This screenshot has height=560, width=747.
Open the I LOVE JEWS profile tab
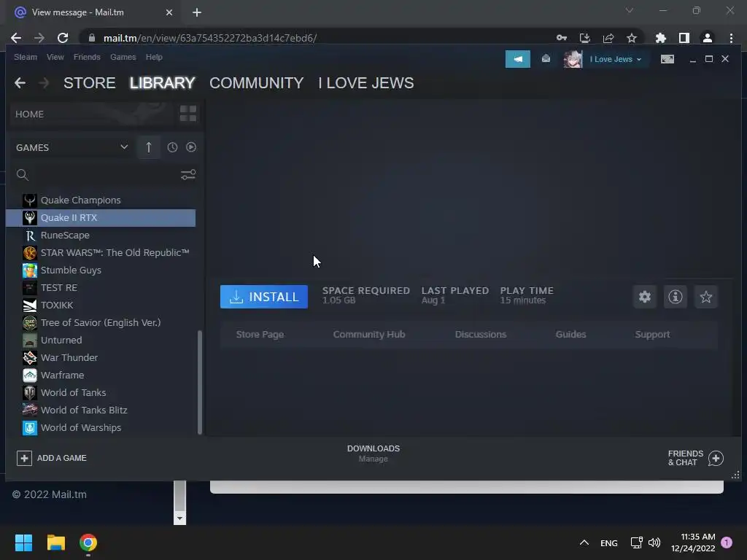[366, 83]
